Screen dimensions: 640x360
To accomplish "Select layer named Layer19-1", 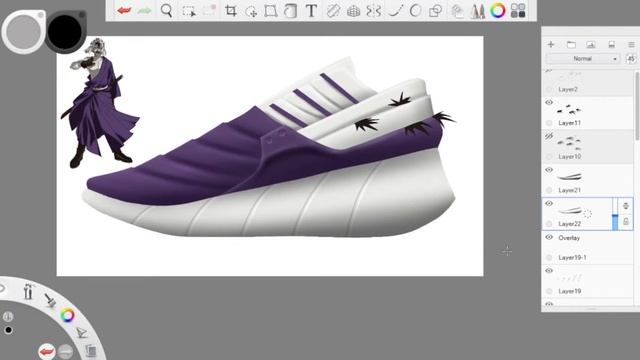I will click(572, 258).
